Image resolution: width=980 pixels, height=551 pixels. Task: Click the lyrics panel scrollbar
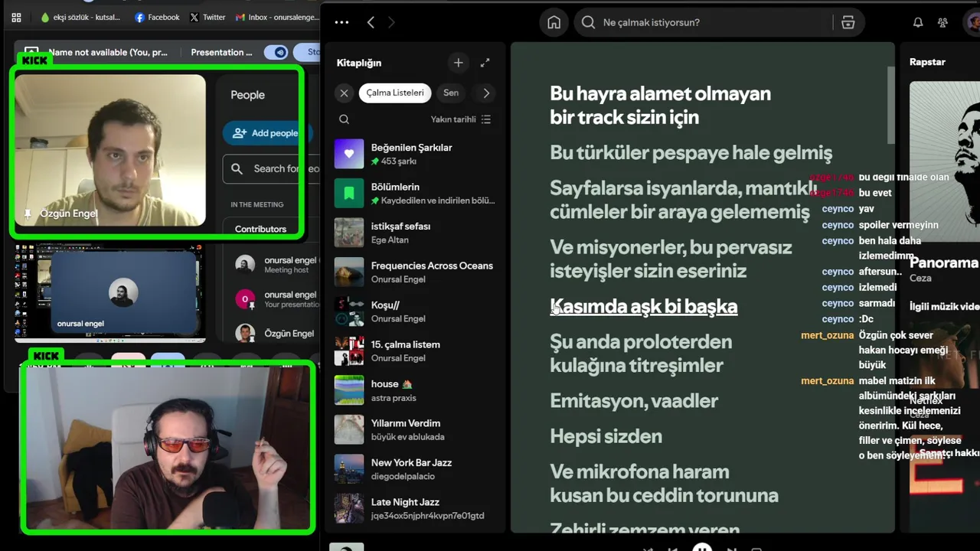click(x=890, y=105)
